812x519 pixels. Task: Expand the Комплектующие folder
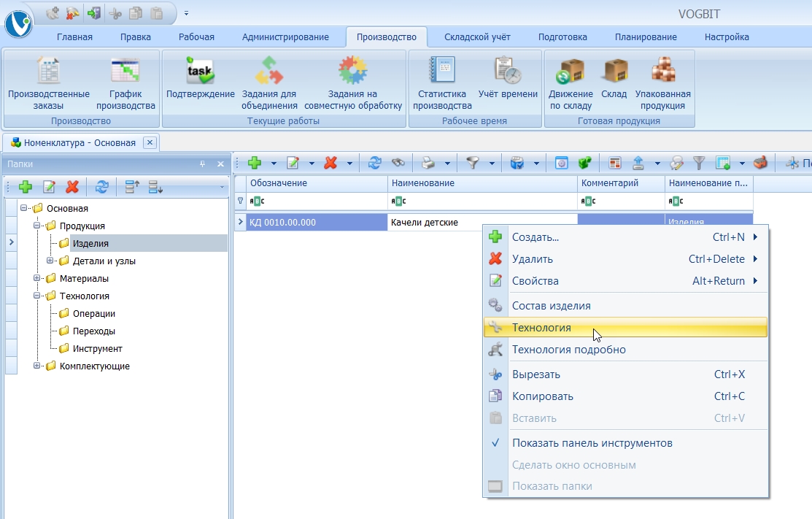tap(36, 366)
